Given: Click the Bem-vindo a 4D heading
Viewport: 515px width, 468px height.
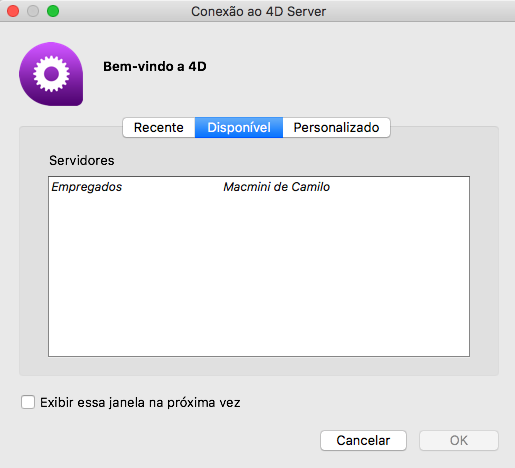Looking at the screenshot, I should click(155, 66).
